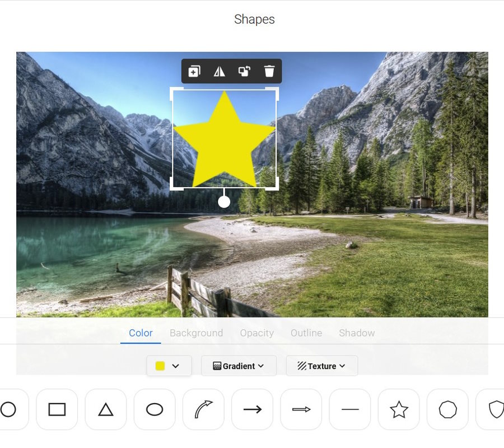Select the triangle shape
The width and height of the screenshot is (504, 448).
click(106, 410)
